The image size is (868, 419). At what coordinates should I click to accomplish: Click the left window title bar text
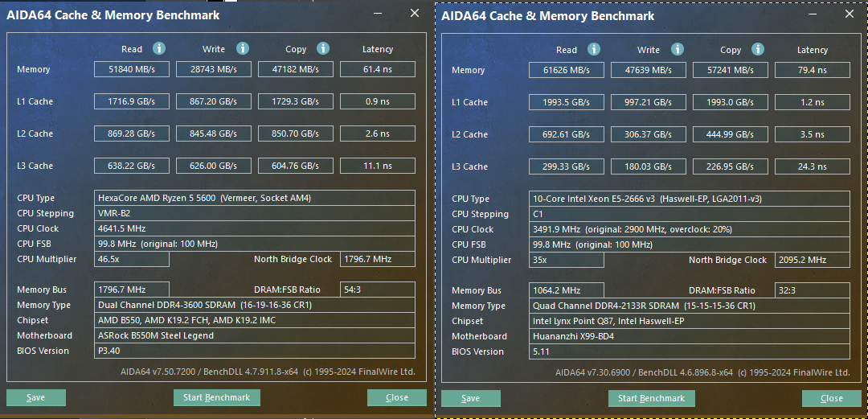coord(113,15)
